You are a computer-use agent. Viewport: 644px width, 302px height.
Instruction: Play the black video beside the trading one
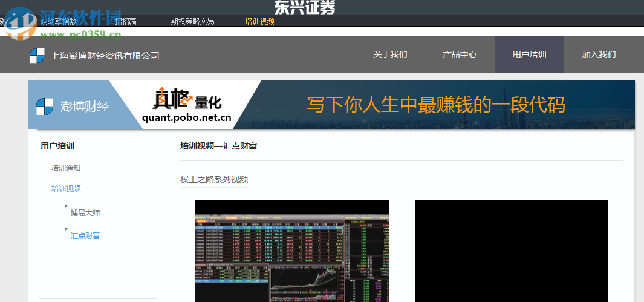click(x=512, y=251)
